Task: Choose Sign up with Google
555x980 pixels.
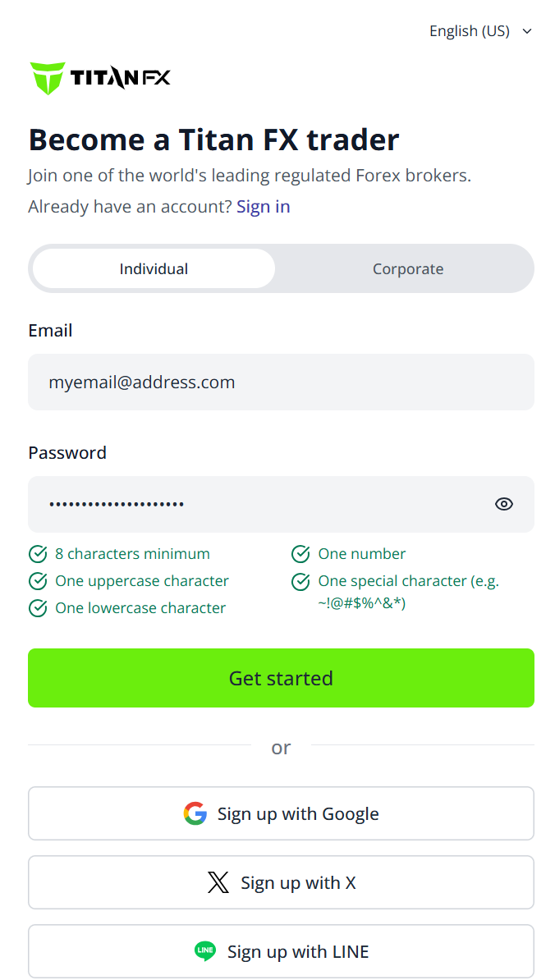Action: 282,813
